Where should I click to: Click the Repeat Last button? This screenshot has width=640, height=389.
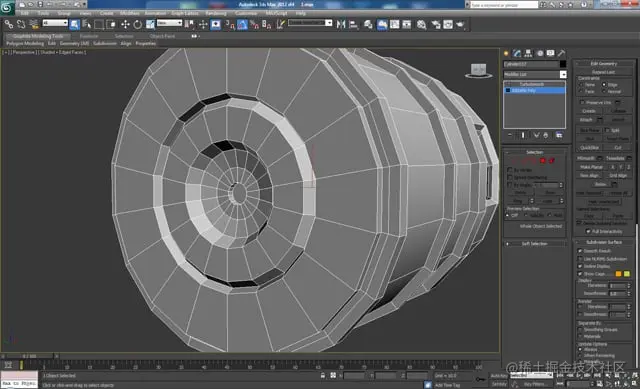pos(604,72)
